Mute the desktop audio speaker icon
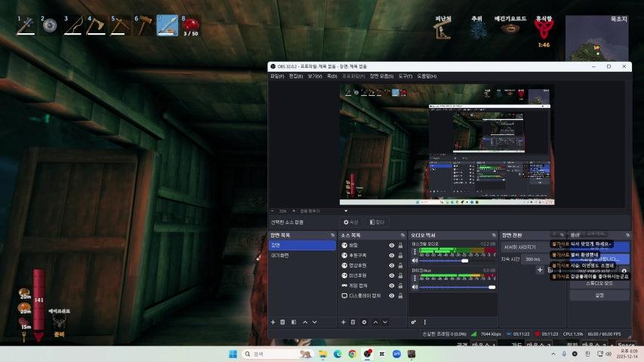This screenshot has width=644, height=362. (414, 260)
